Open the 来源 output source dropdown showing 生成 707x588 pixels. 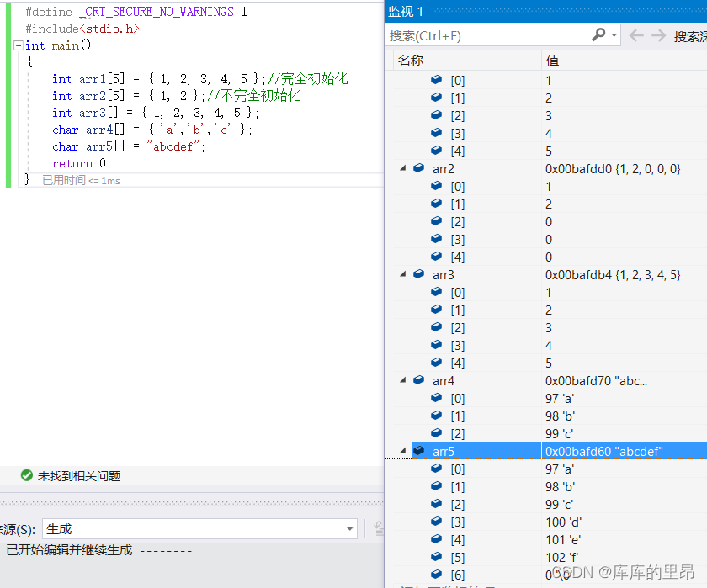(199, 528)
